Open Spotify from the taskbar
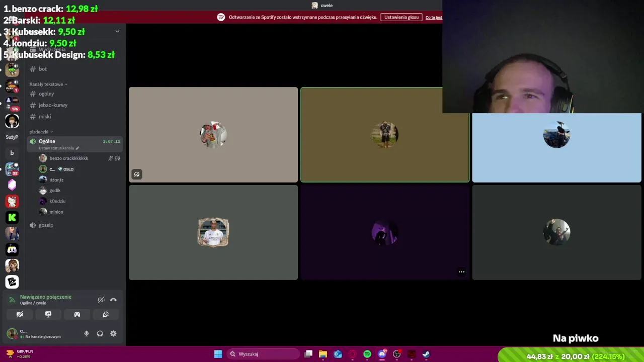The image size is (644, 362). point(367,354)
